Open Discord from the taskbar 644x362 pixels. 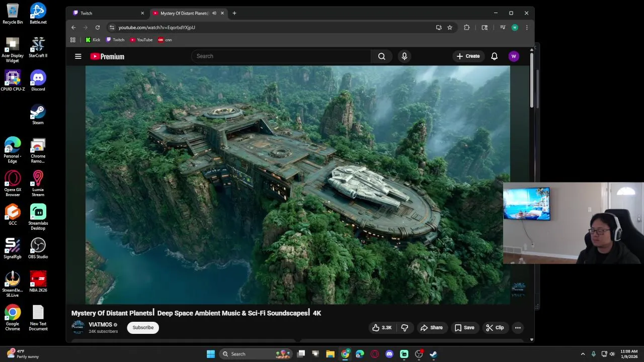(389, 354)
